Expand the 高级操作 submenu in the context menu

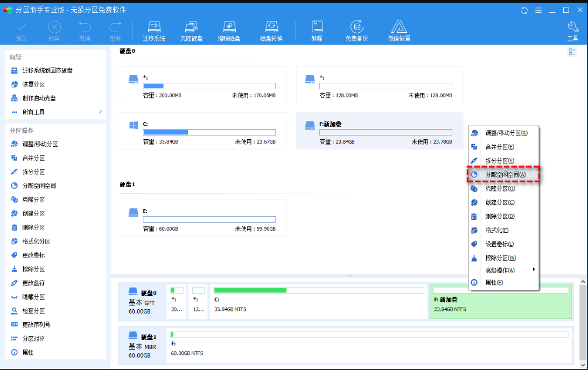click(x=503, y=270)
